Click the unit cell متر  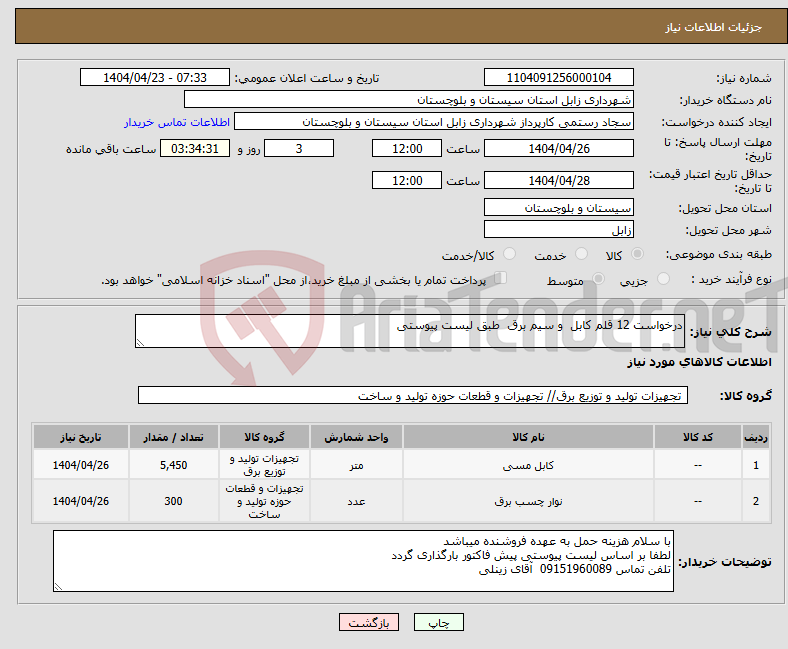[x=356, y=465]
